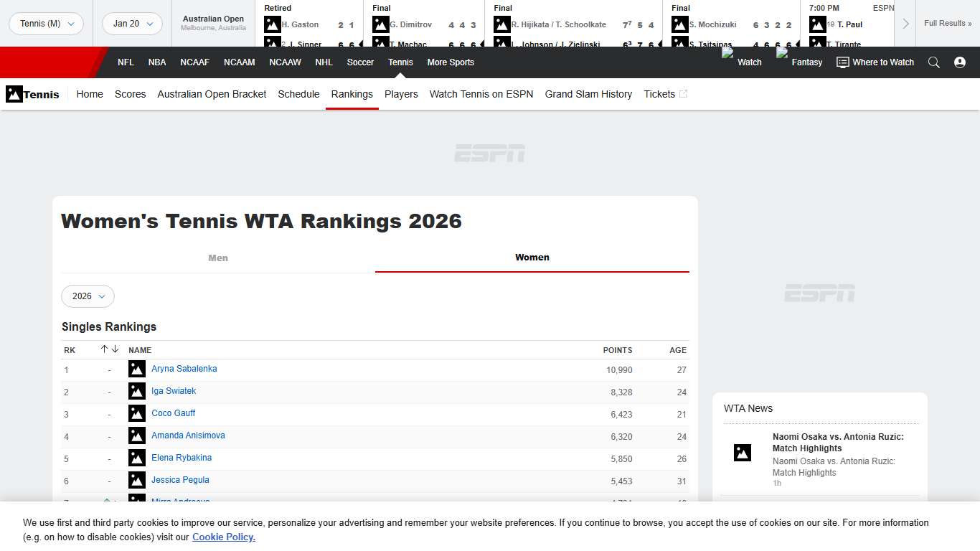The height and width of the screenshot is (551, 980).
Task: Sort rankings with the ascending arrow
Action: 103,349
